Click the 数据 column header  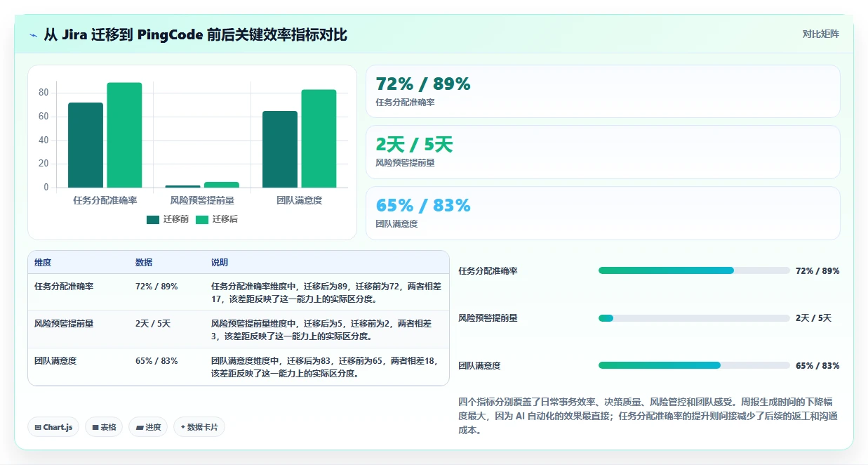144,263
